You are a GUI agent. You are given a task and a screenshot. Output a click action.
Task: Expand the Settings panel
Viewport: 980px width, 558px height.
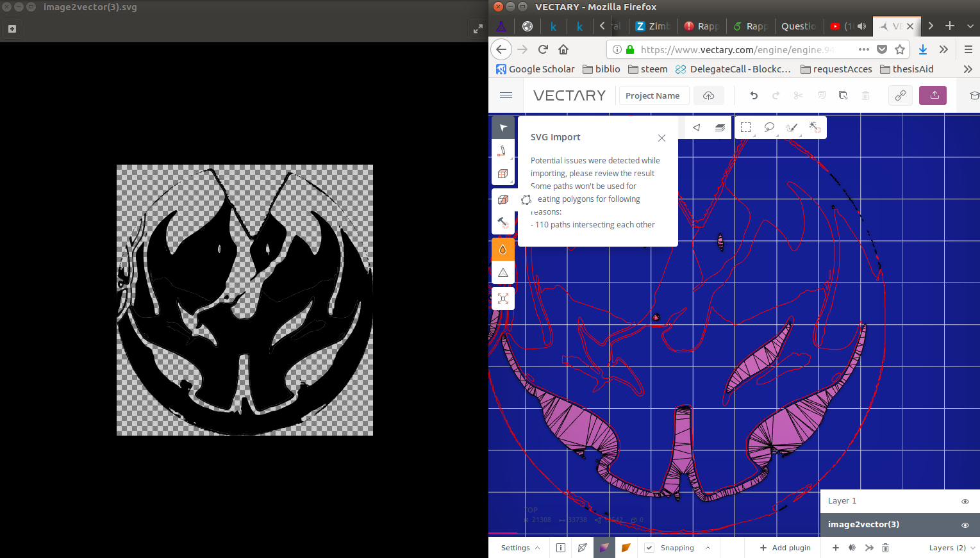[x=520, y=548]
